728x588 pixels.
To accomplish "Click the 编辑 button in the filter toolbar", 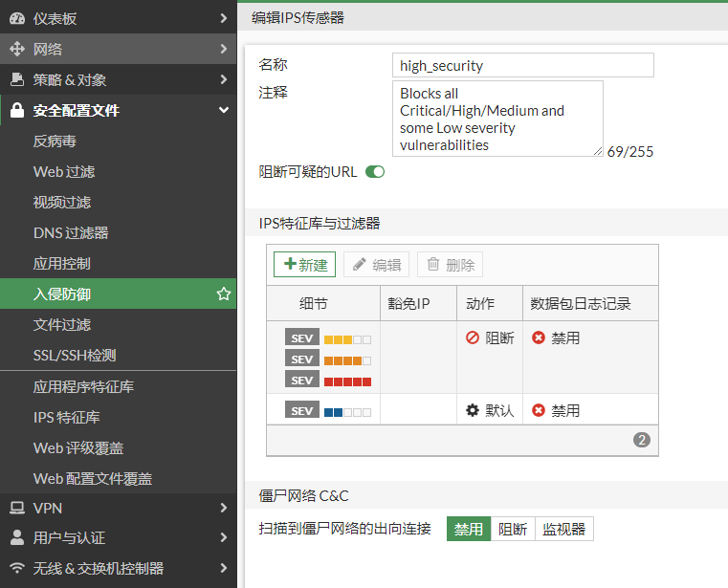I will click(376, 265).
